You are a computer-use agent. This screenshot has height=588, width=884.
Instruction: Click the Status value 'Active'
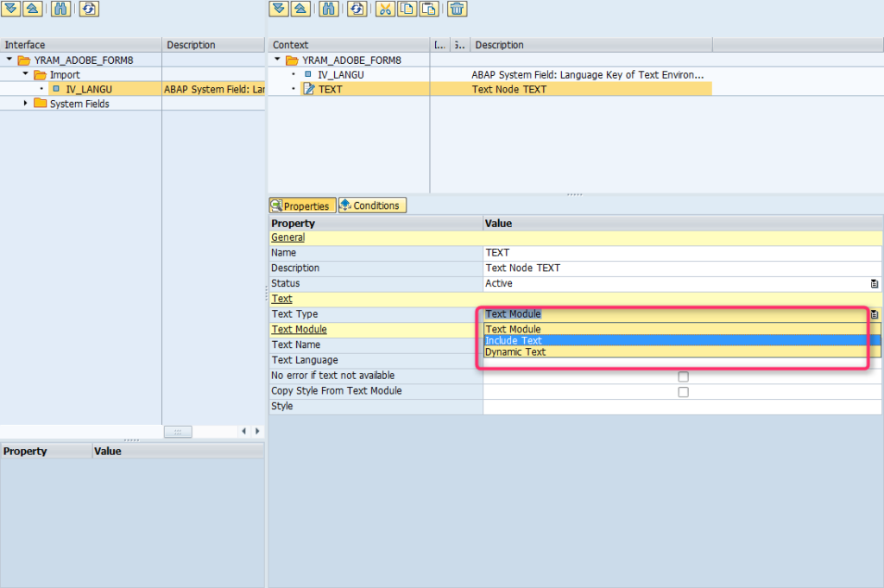(499, 283)
